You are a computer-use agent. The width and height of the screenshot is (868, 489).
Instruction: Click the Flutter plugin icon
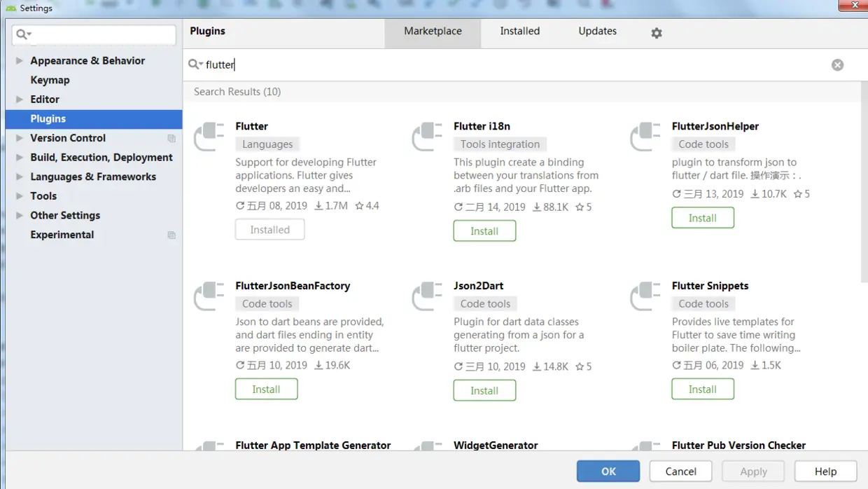coord(209,137)
